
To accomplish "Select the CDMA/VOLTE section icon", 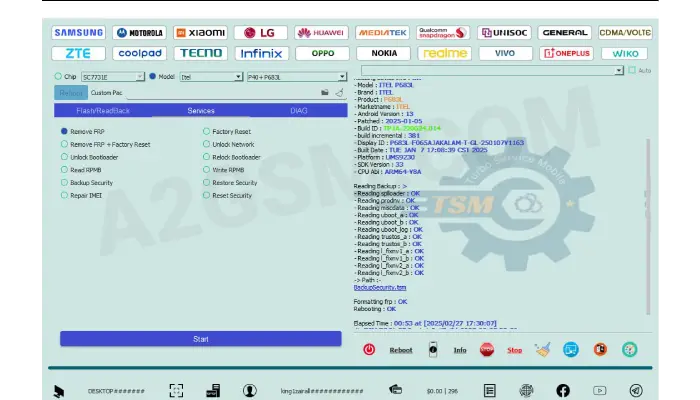I will pos(625,33).
